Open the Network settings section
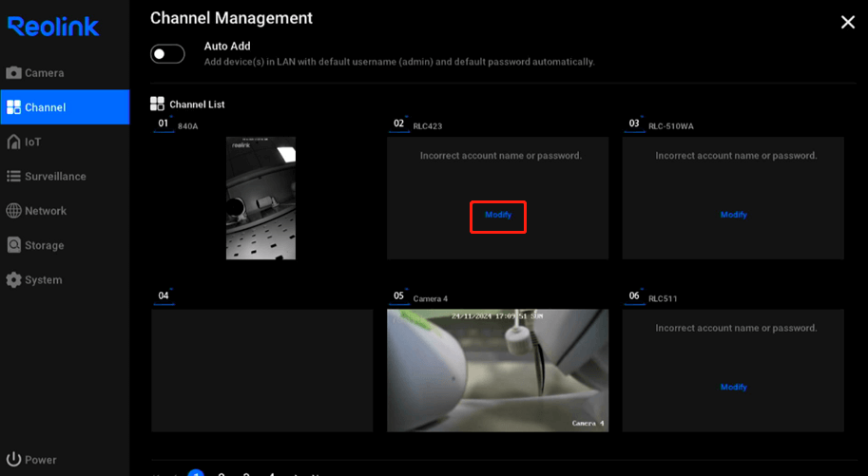Viewport: 868px width, 476px height. point(36,210)
